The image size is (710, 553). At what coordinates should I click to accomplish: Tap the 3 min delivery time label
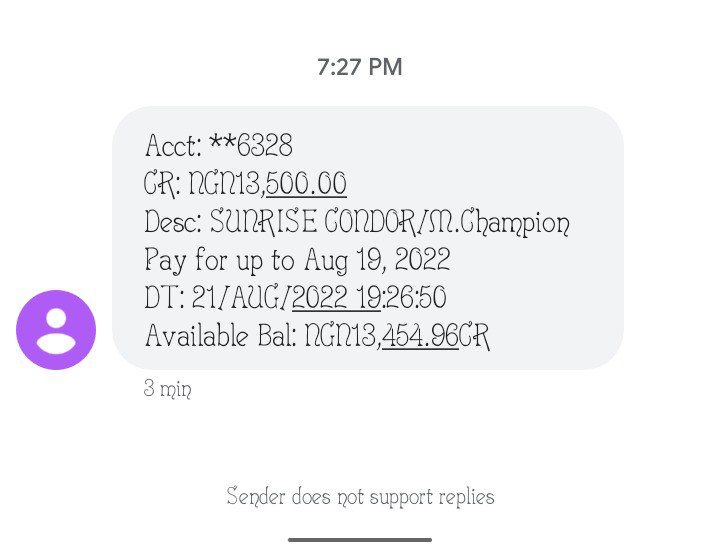point(168,389)
